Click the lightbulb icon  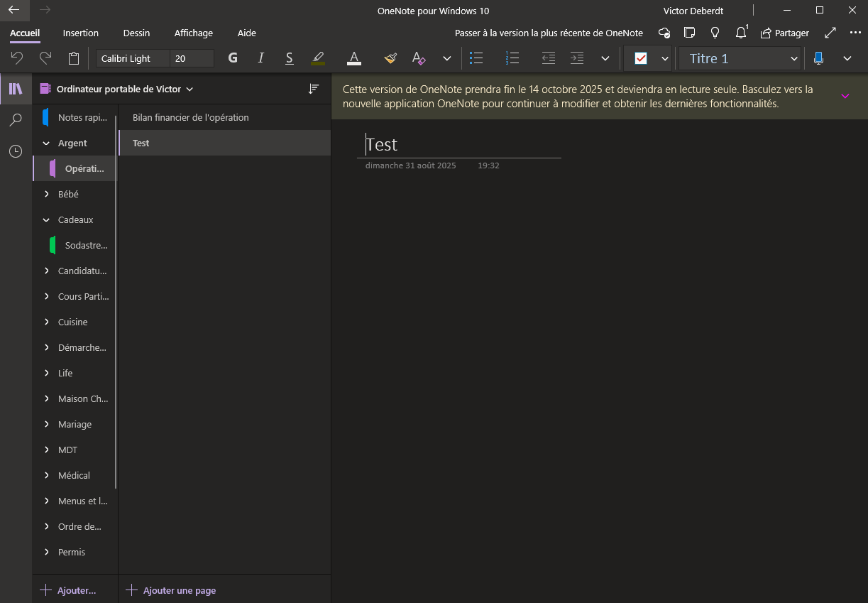click(715, 33)
